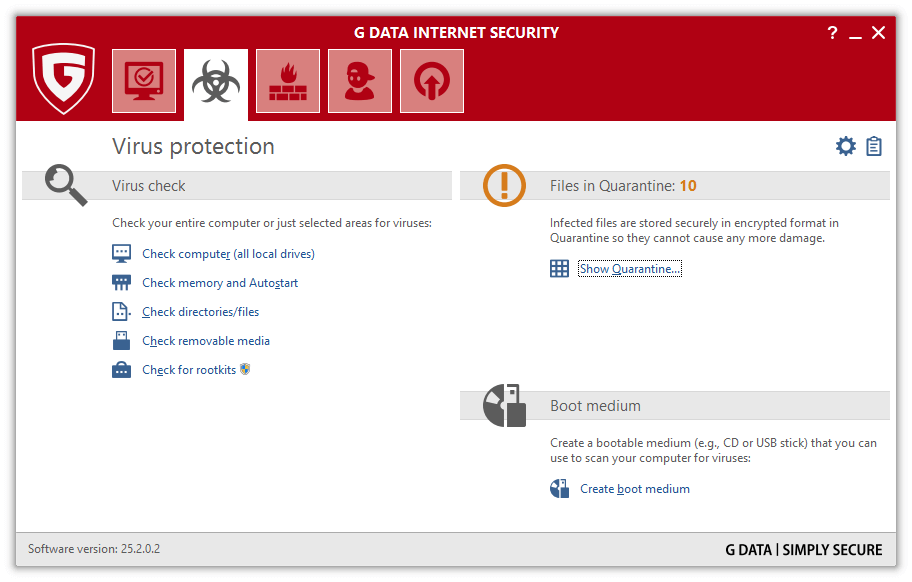Open the logs clipboard icon
912x582 pixels.
(x=874, y=147)
